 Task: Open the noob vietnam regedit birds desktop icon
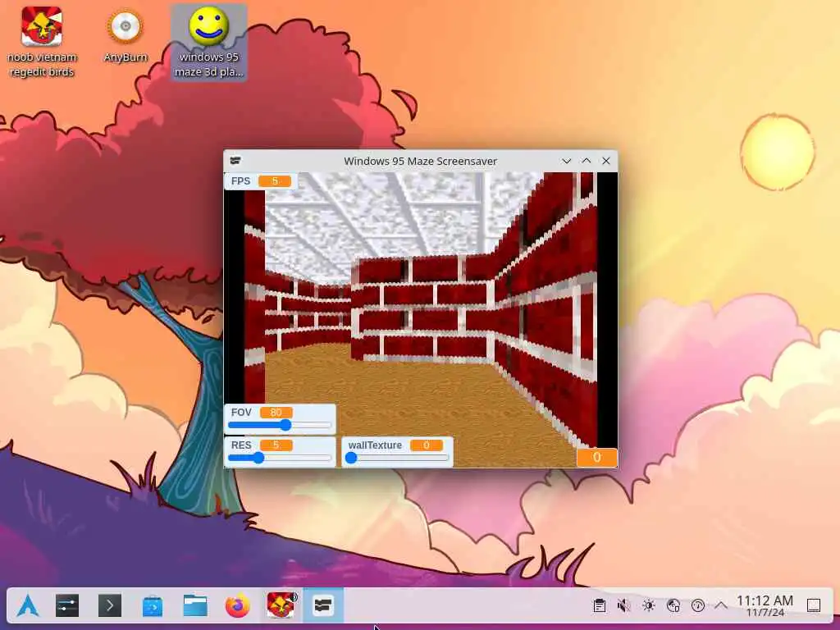point(42,43)
